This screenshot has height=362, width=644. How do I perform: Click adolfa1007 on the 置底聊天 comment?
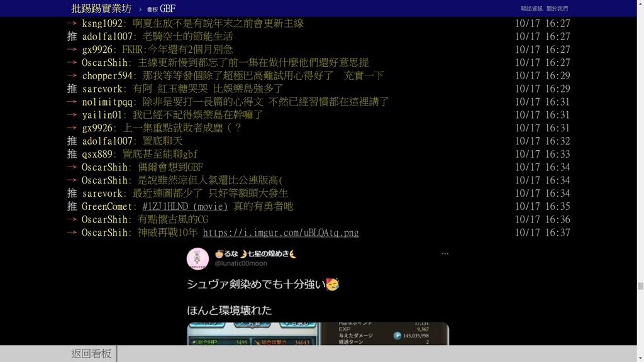point(107,141)
